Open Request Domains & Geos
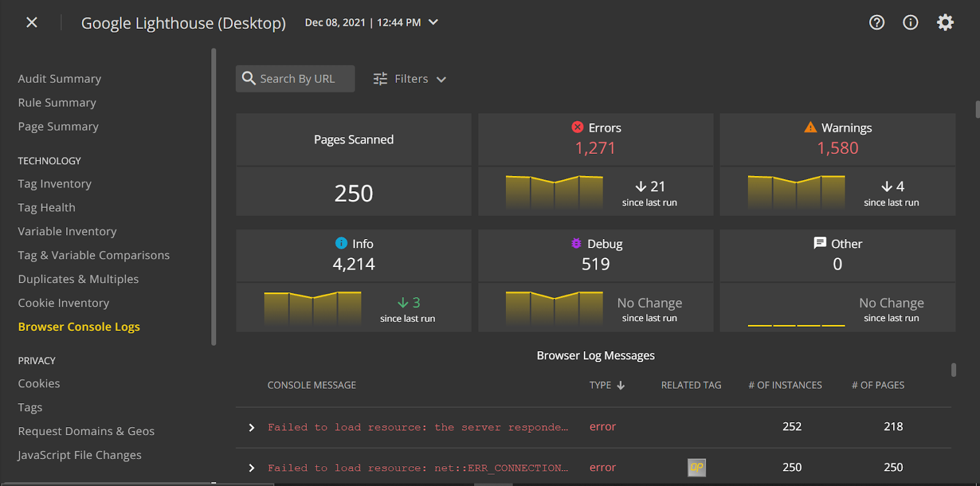980x486 pixels. [x=86, y=431]
